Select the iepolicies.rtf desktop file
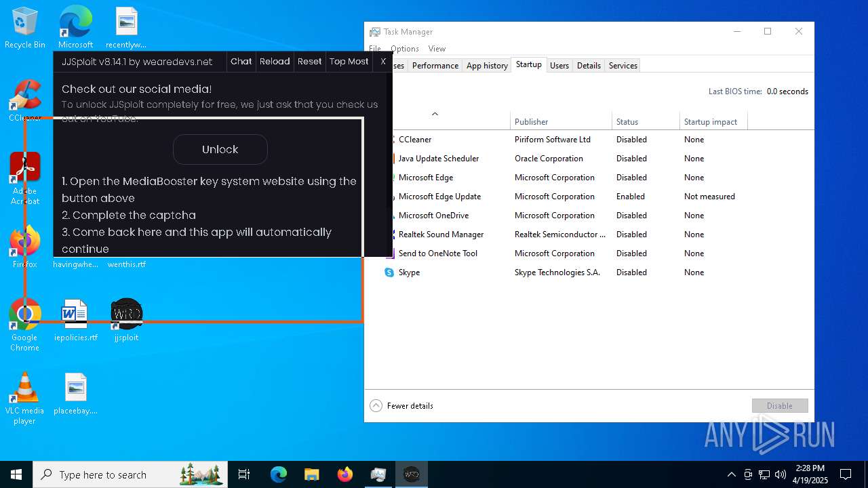Image resolution: width=868 pixels, height=488 pixels. [75, 320]
